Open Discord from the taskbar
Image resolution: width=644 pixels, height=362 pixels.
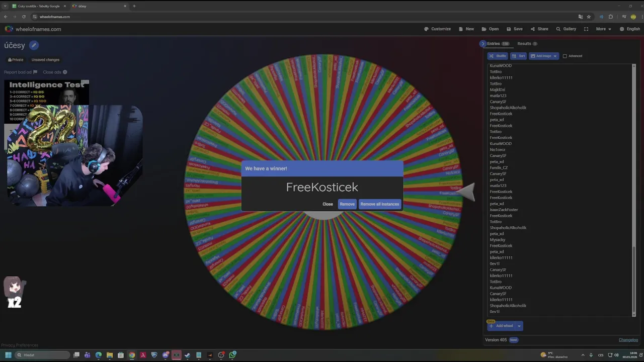(165, 355)
